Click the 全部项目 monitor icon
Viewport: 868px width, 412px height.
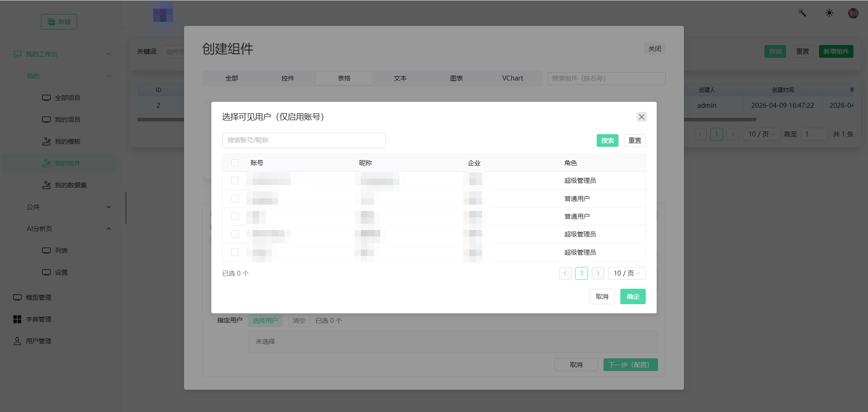(46, 98)
